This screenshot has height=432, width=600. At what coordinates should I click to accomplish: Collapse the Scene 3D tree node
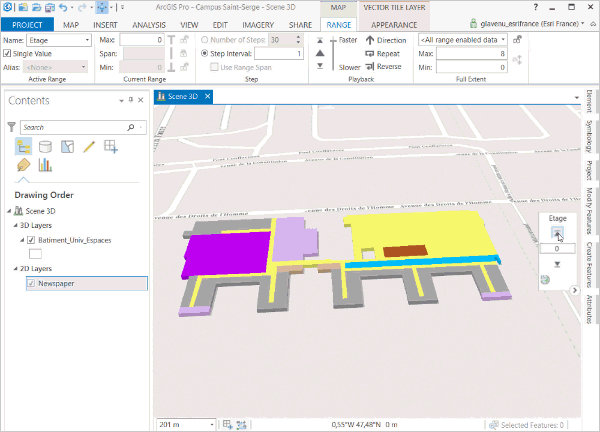9,211
